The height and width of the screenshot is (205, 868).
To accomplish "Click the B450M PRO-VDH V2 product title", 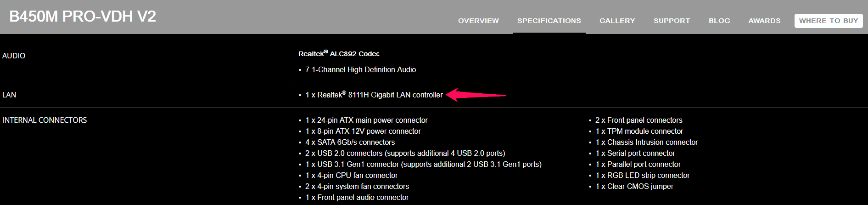I will [83, 17].
